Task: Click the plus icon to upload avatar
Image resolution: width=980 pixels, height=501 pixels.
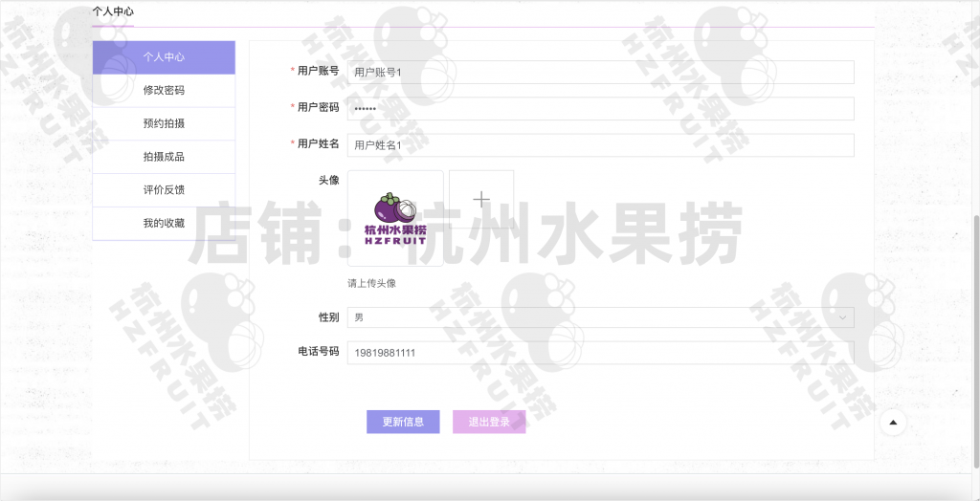Action: (481, 199)
